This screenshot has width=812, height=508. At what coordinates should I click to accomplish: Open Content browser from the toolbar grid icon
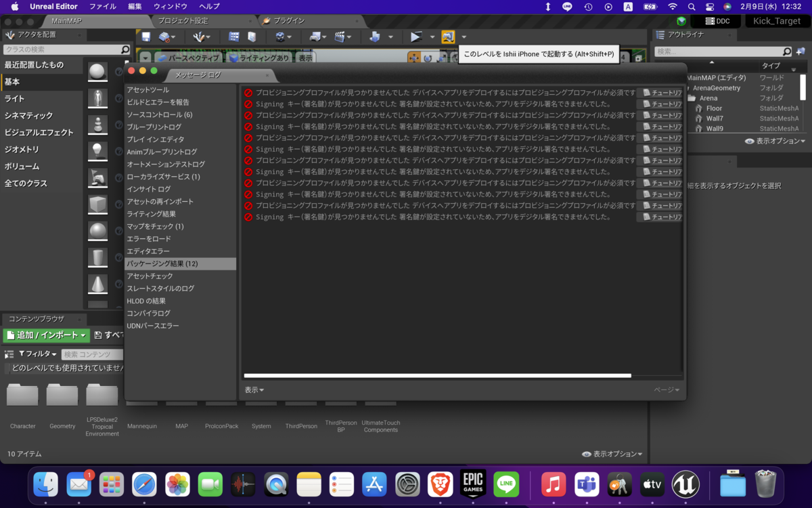click(234, 37)
